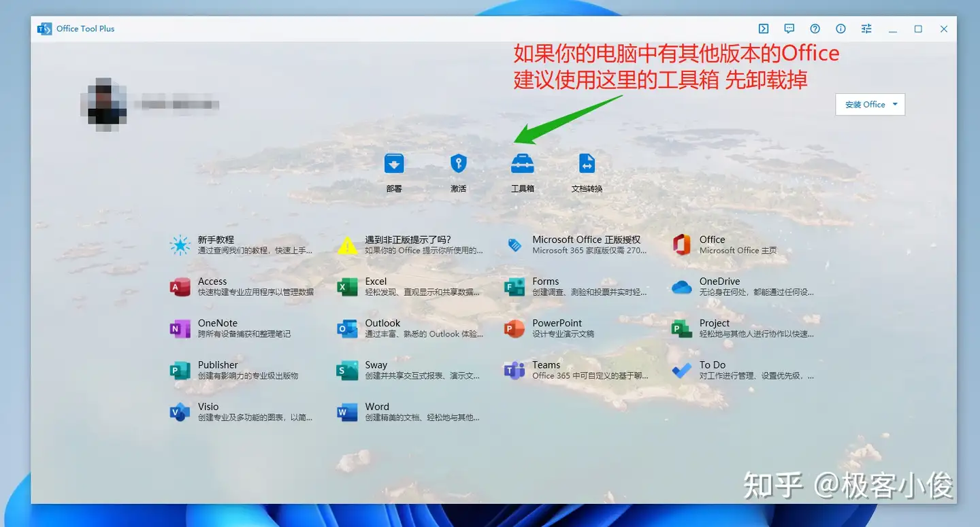Click the To Do checkmark icon
980x527 pixels.
pyautogui.click(x=681, y=371)
